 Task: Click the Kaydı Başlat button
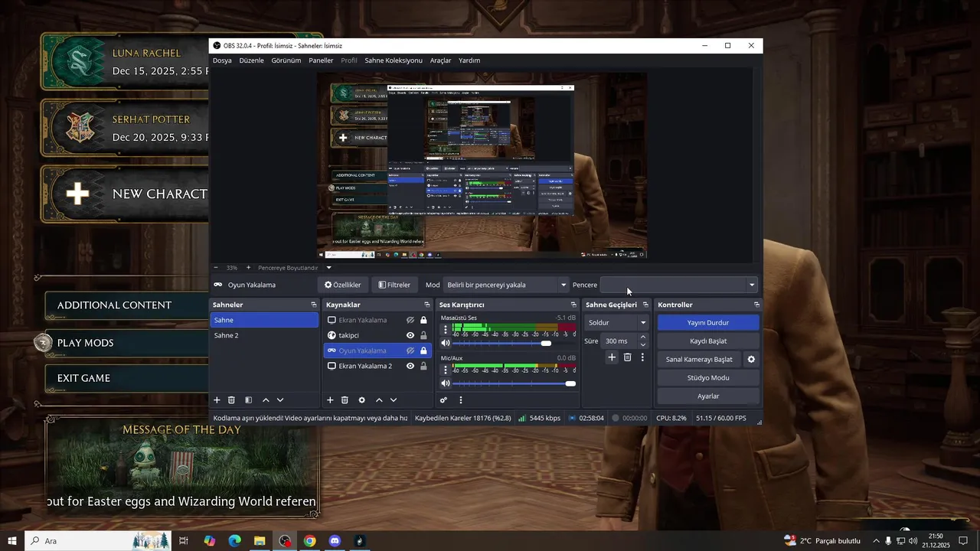point(708,341)
